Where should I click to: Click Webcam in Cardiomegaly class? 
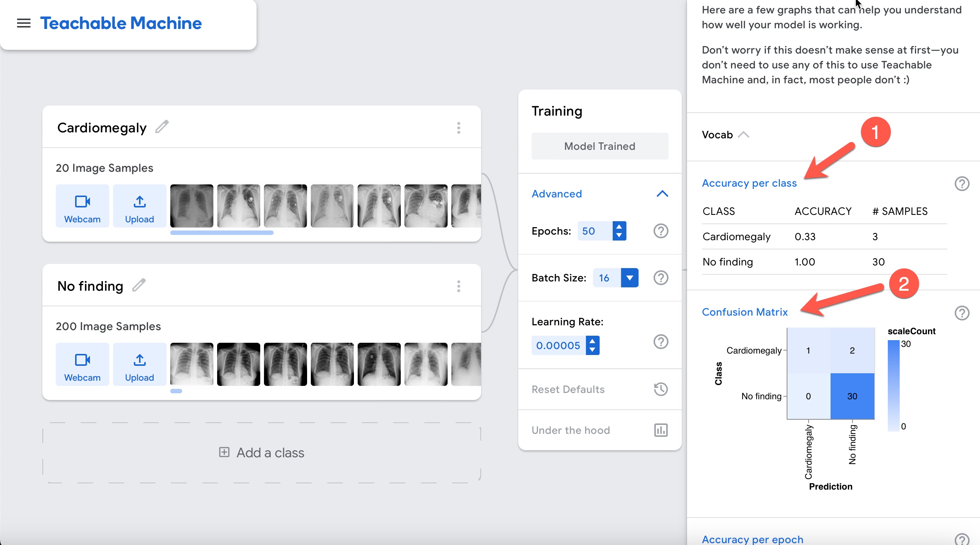[82, 206]
